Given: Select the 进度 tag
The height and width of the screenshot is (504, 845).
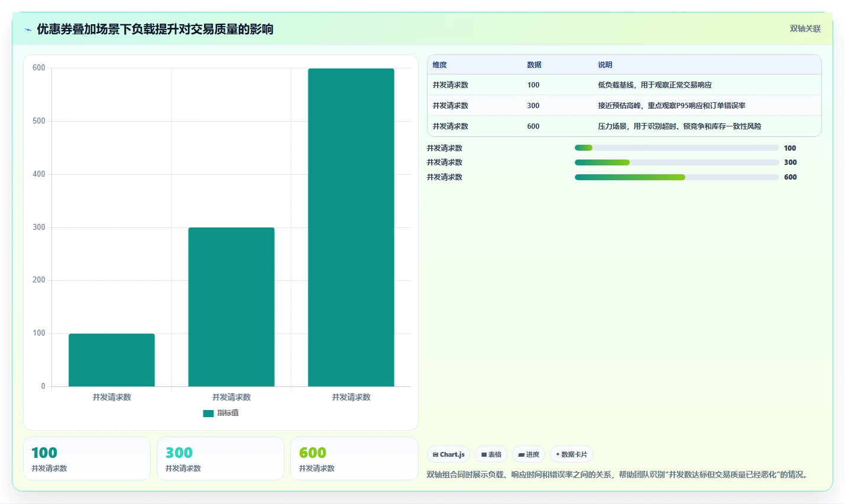Looking at the screenshot, I should pos(529,454).
